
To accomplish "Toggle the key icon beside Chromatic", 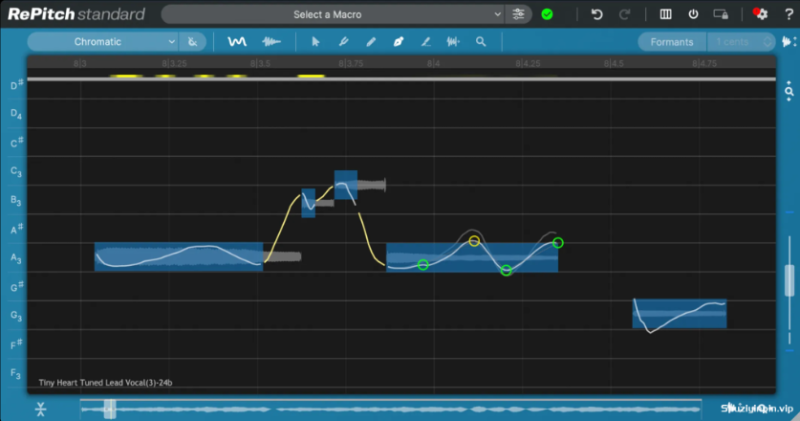I will [x=194, y=42].
